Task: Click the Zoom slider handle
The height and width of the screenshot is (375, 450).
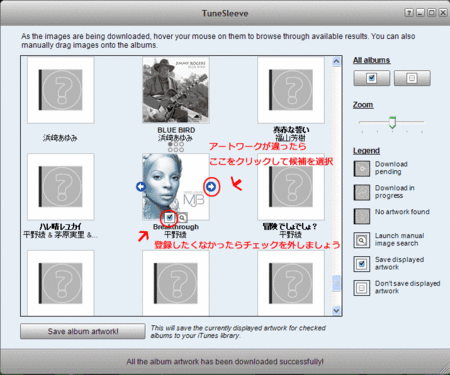Action: point(392,122)
